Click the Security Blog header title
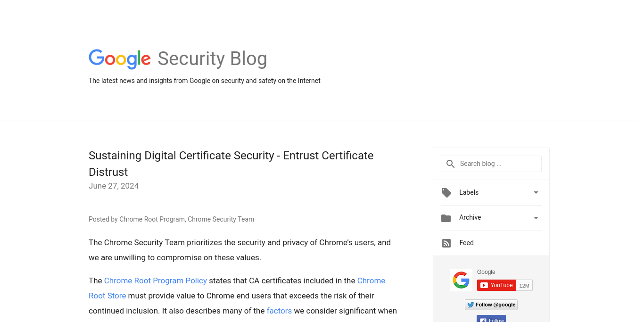644x322 pixels. [x=212, y=59]
